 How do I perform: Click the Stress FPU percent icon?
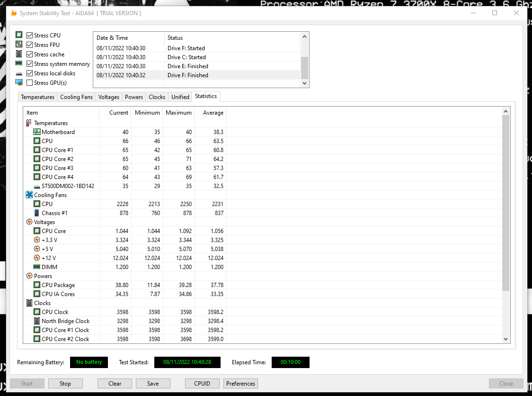(x=19, y=44)
